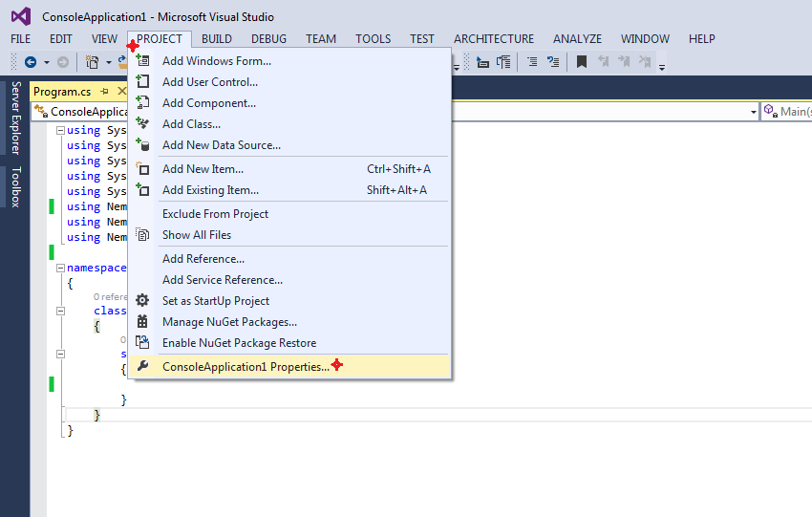Open the EDIT menu
The width and height of the screenshot is (812, 517).
click(60, 39)
